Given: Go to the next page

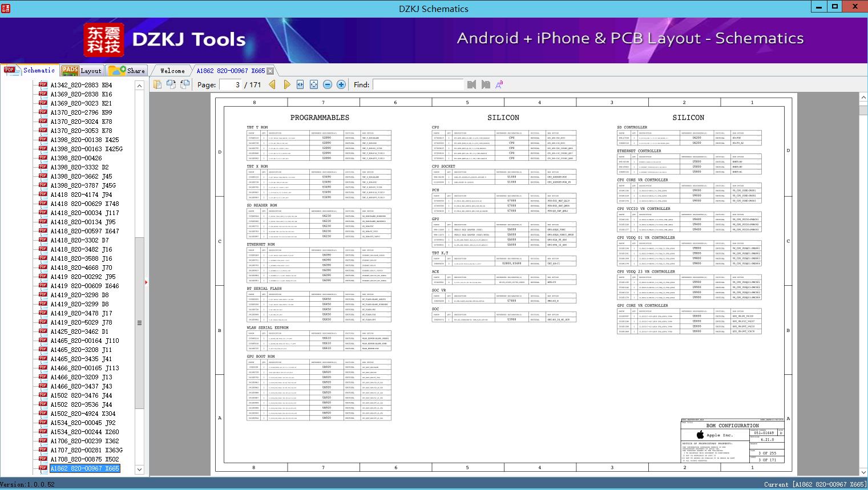Looking at the screenshot, I should [286, 84].
